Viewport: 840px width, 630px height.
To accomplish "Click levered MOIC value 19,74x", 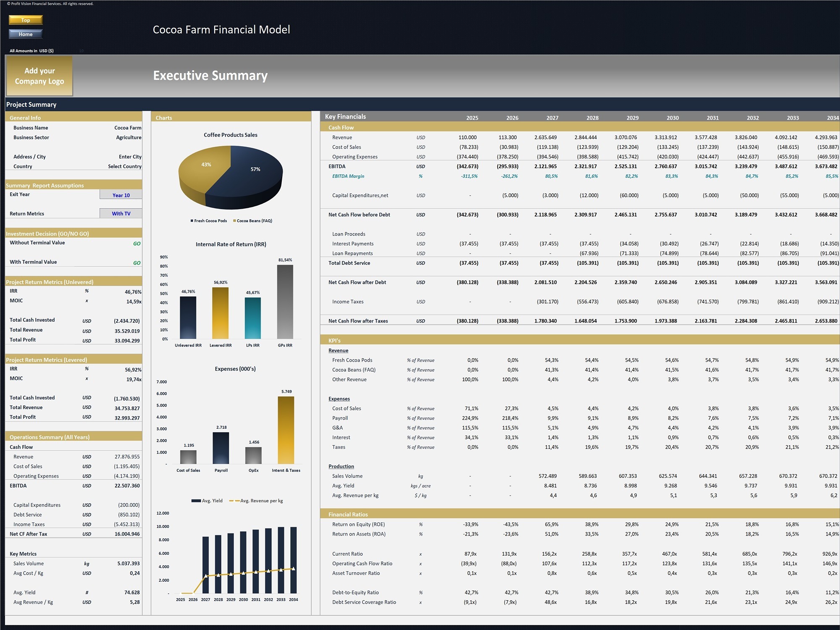I will tap(134, 380).
